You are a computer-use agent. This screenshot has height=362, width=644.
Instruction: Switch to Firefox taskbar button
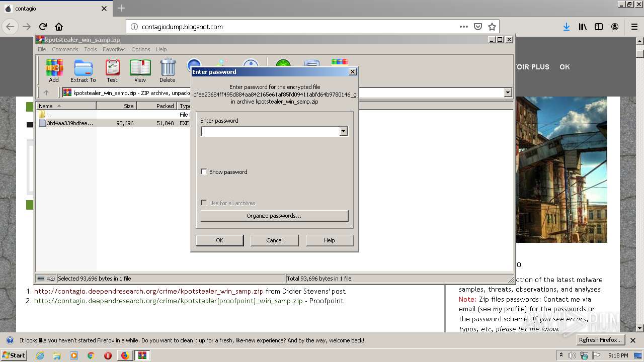point(125,355)
